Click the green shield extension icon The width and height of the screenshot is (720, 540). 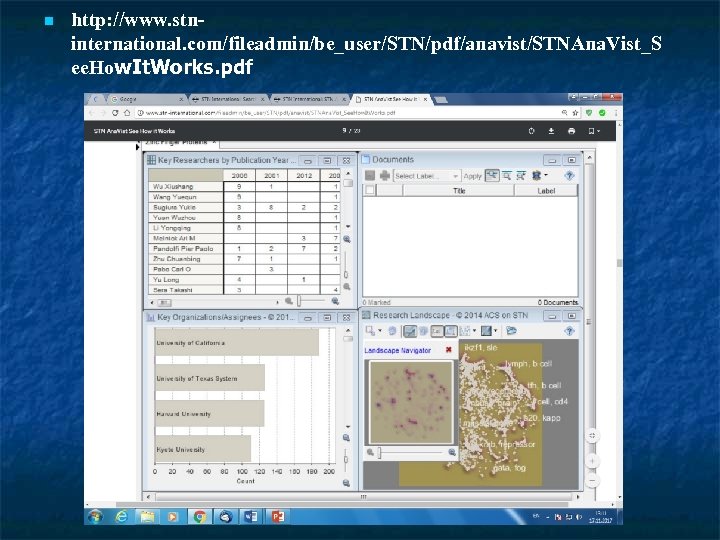point(589,112)
